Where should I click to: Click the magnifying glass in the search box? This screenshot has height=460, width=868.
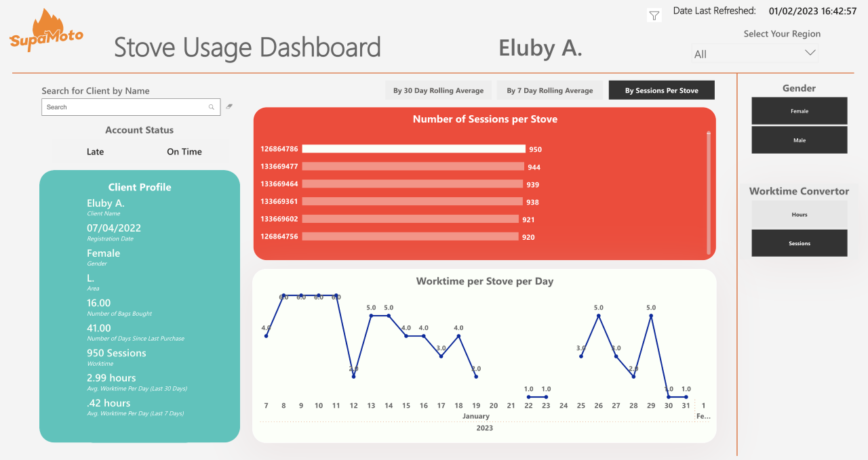click(211, 107)
